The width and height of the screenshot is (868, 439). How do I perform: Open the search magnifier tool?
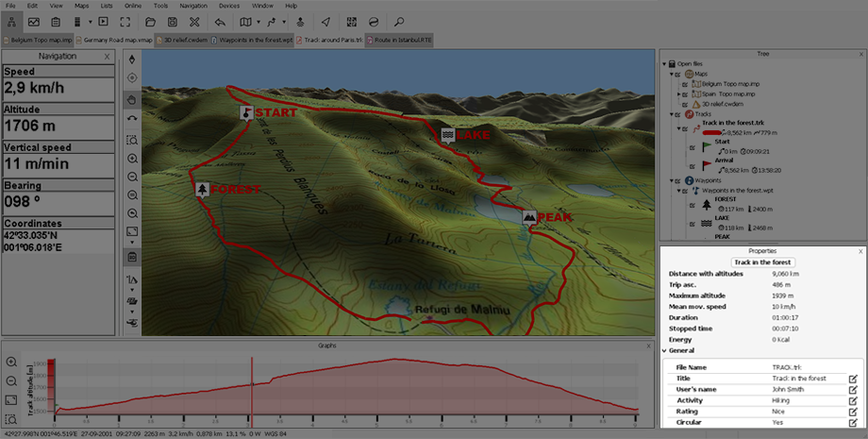click(399, 21)
